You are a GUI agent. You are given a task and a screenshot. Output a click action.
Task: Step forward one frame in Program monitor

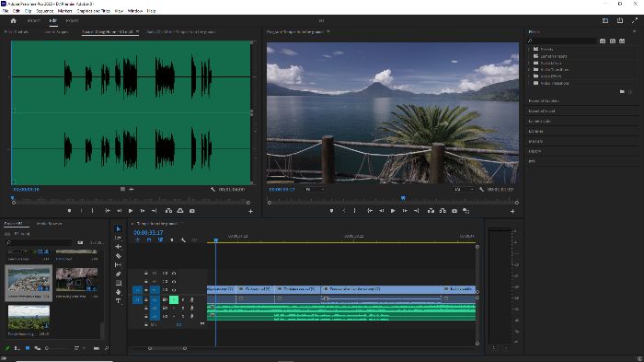tap(405, 211)
